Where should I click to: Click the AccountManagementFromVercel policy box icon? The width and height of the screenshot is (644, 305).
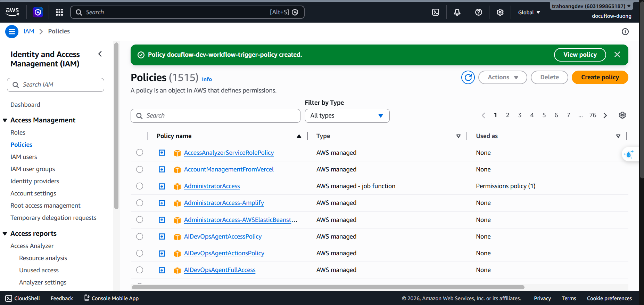pos(177,170)
